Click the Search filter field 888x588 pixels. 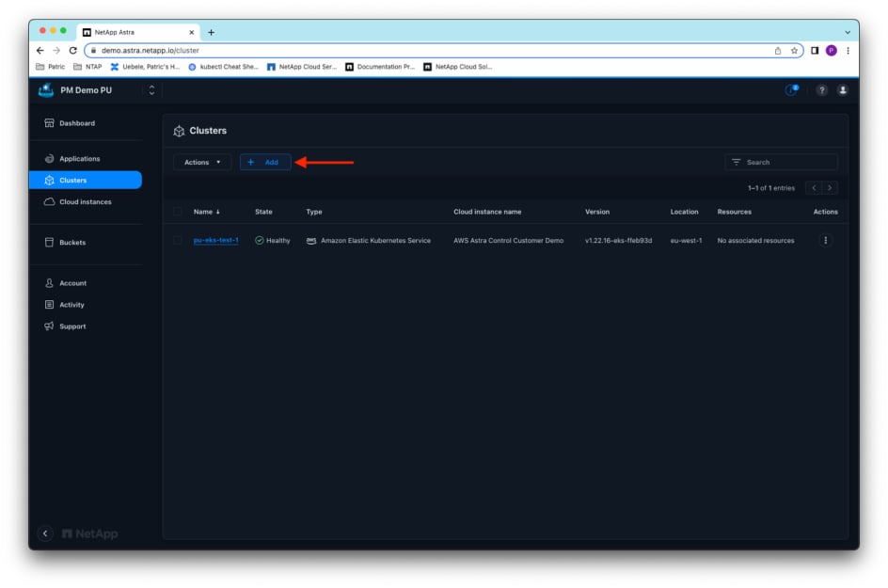point(781,162)
